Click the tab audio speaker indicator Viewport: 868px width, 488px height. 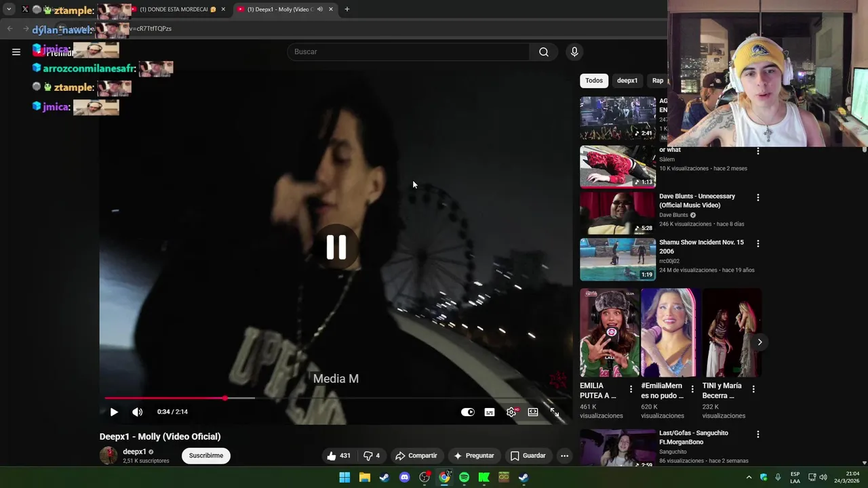(320, 9)
